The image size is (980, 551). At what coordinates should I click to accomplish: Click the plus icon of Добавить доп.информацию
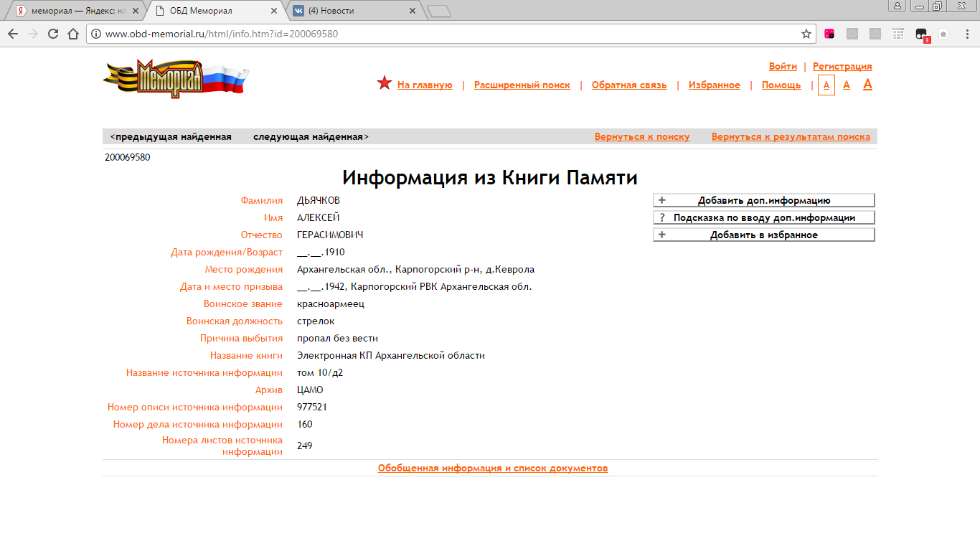pyautogui.click(x=661, y=200)
